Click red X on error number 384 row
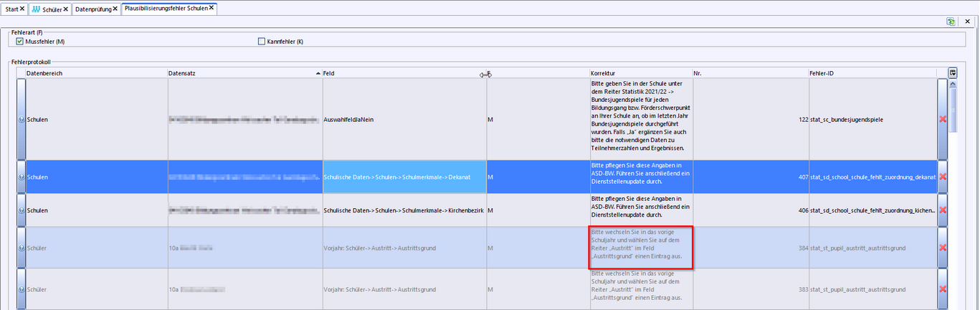 pyautogui.click(x=943, y=248)
